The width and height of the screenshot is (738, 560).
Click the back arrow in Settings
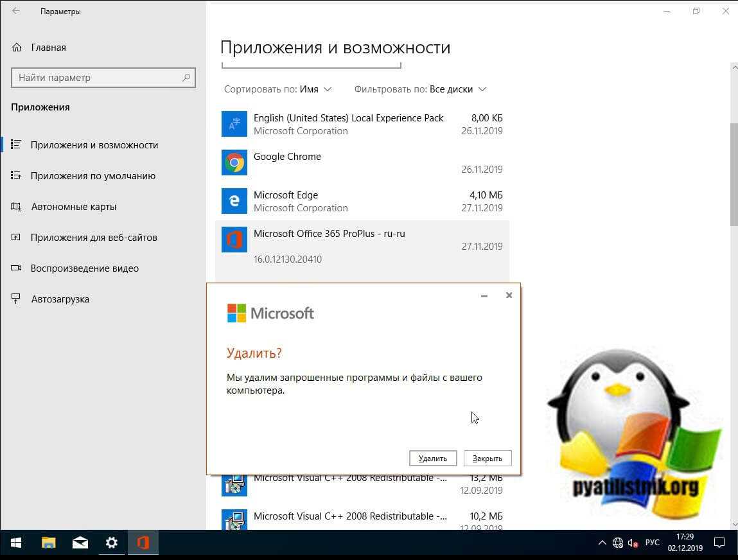pos(16,12)
